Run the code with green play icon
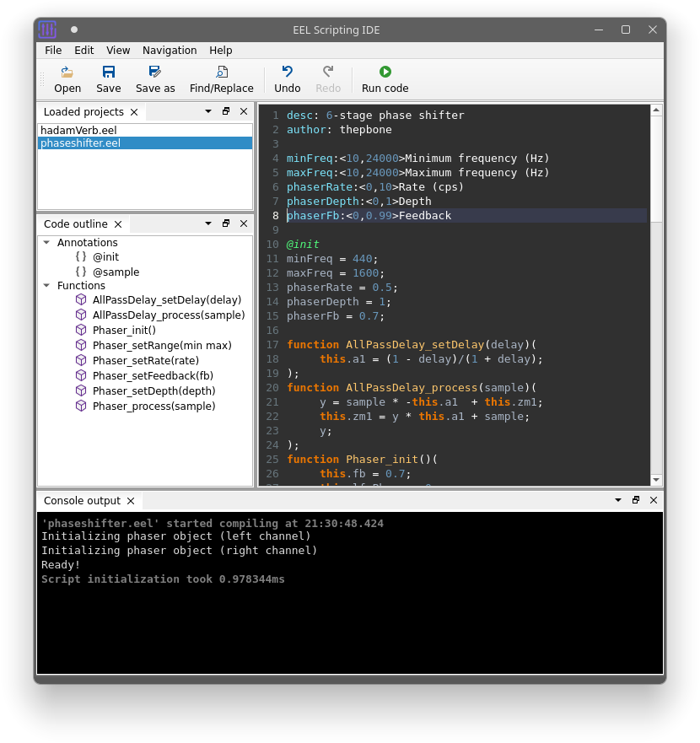Screen dimensions: 700x743 pyautogui.click(x=385, y=73)
